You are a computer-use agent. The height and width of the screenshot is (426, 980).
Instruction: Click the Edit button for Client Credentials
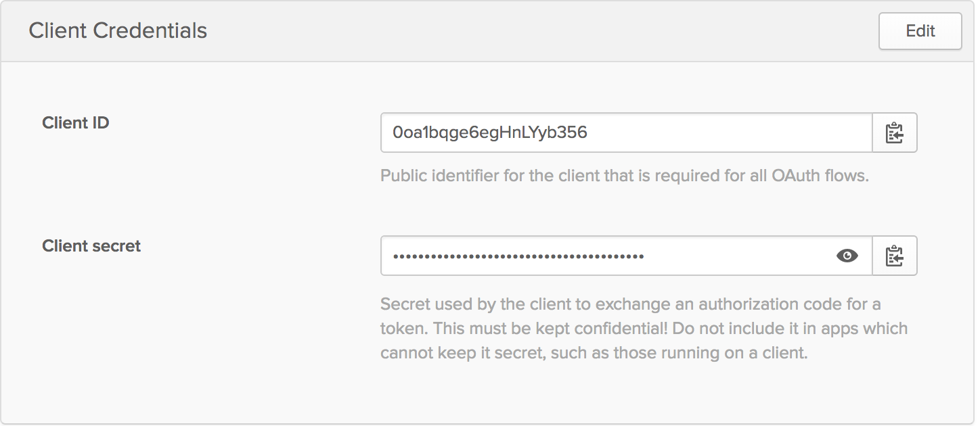[x=920, y=31]
